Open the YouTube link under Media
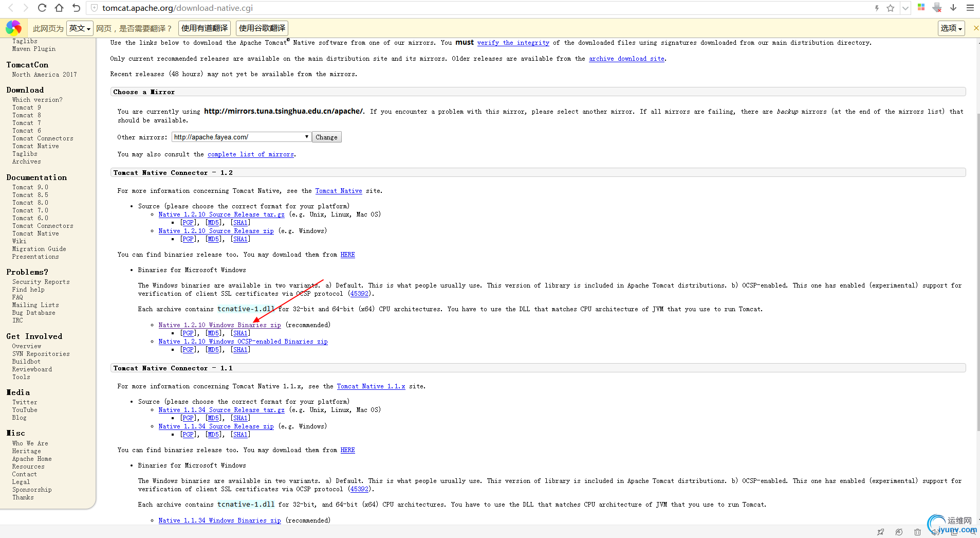Screen dimensions: 980x538 (x=25, y=410)
